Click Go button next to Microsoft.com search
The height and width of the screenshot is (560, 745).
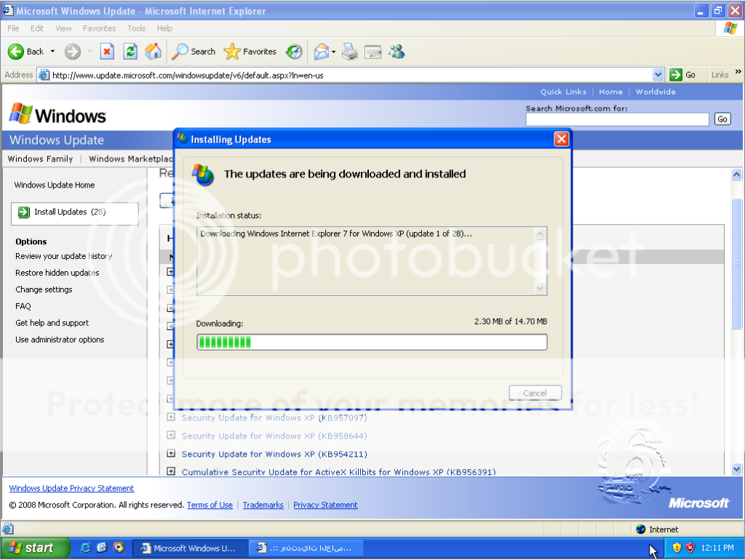point(722,119)
